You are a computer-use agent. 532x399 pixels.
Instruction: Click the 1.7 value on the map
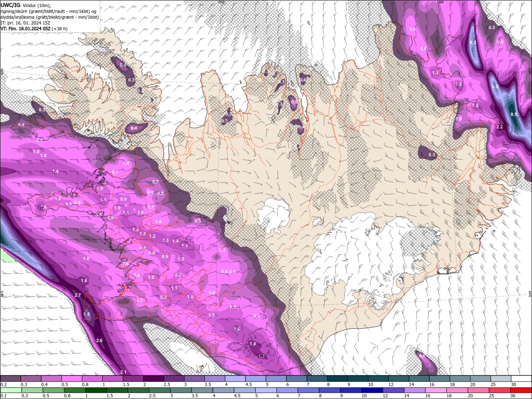261,356
